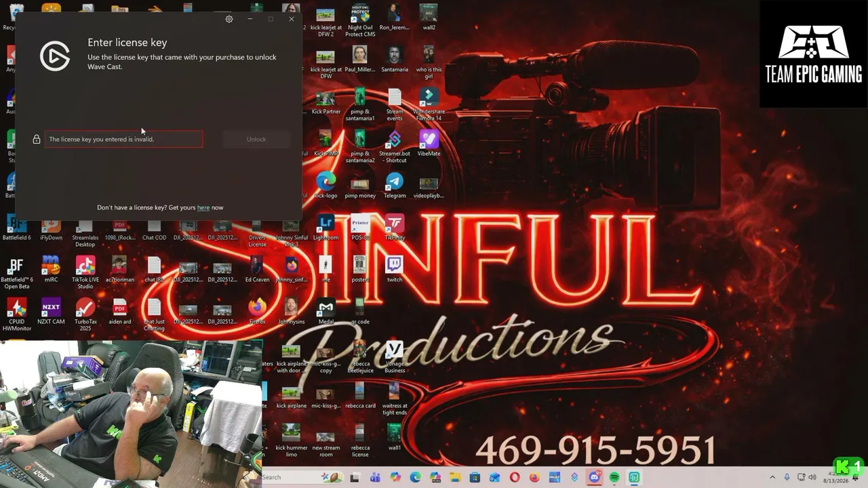The width and height of the screenshot is (868, 488).
Task: Minimize the license key window
Action: (x=250, y=19)
